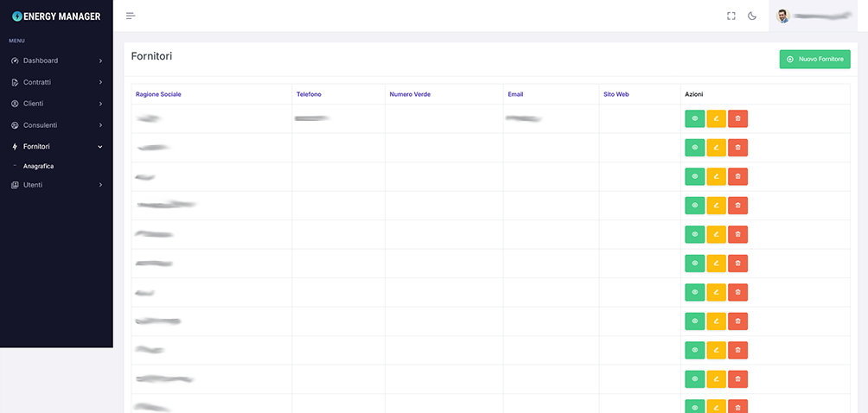Edit the fourth supplier row with the yellow pencil
Screen dimensions: 868x413
[x=717, y=206]
